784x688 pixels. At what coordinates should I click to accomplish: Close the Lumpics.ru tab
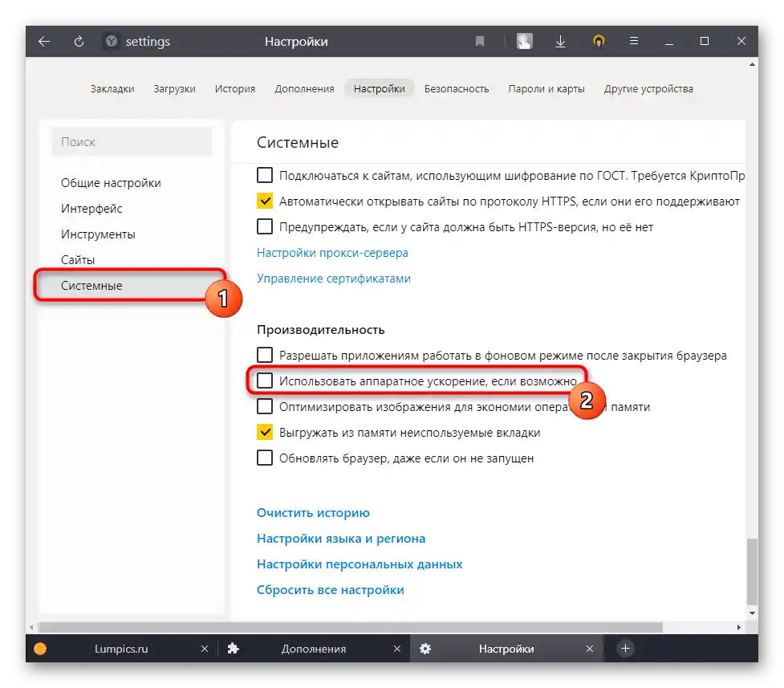click(x=205, y=649)
